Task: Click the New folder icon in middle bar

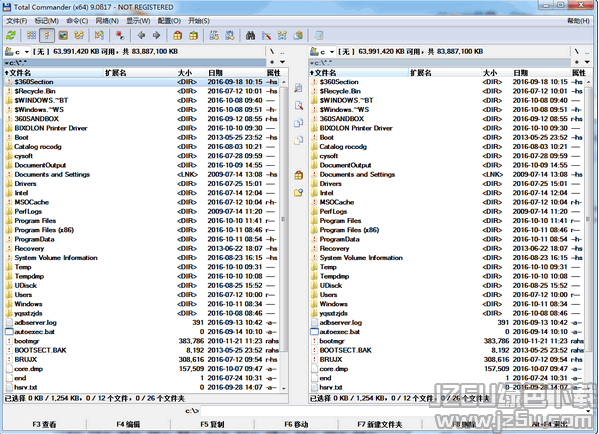Action: [299, 193]
